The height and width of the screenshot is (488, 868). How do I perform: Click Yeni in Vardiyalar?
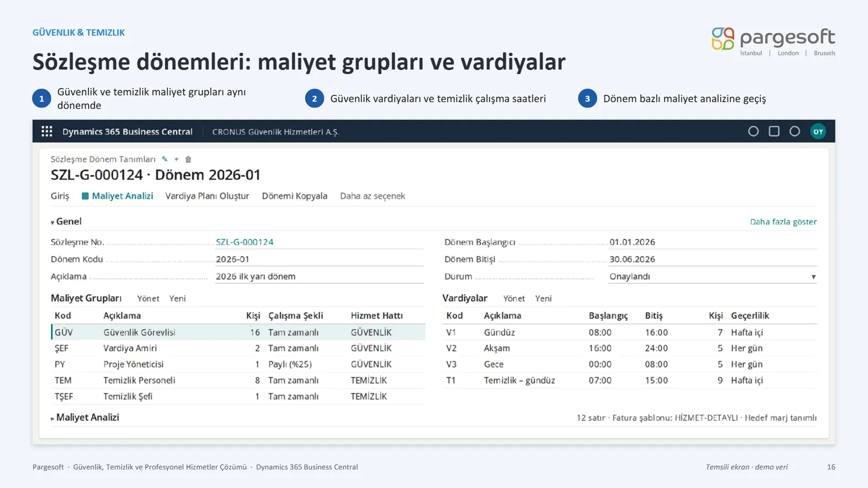tap(543, 298)
